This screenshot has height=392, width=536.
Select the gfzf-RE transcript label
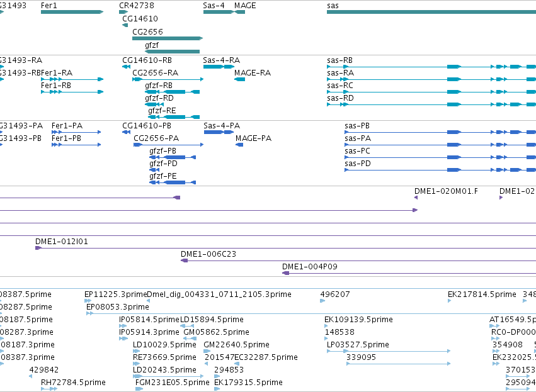(162, 111)
